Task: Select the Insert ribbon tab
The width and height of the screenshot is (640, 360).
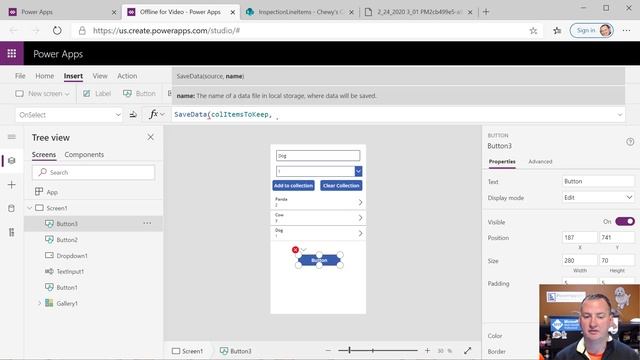Action: pos(73,76)
